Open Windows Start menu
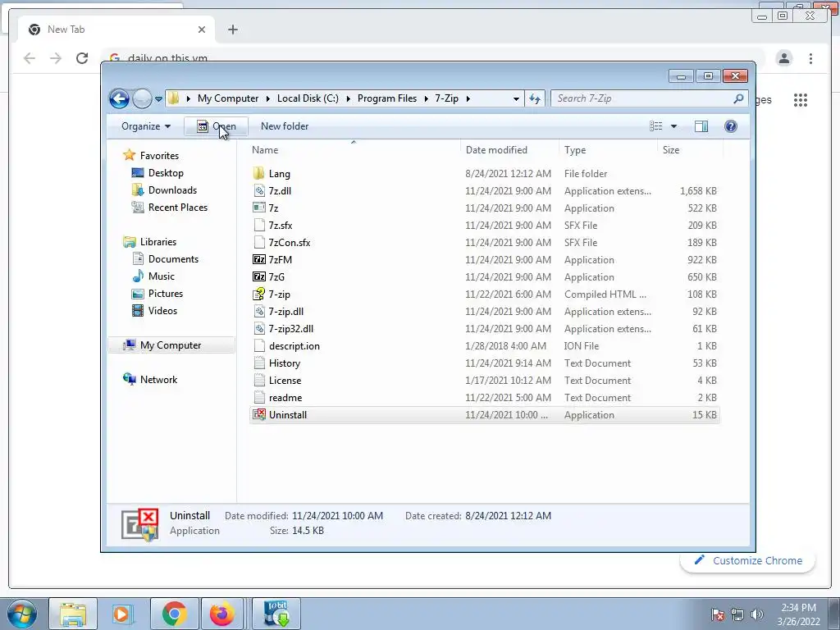 click(21, 614)
